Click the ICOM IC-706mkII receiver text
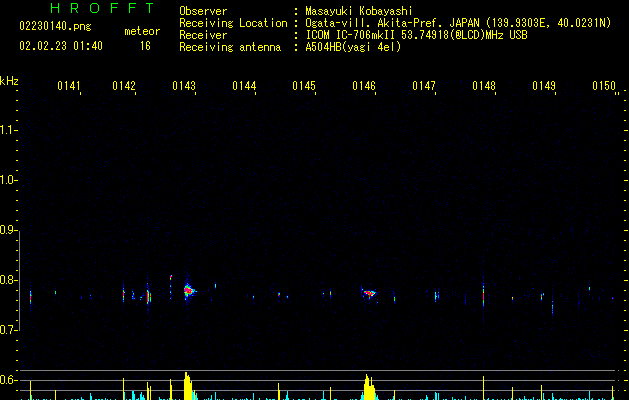The width and height of the screenshot is (629, 400). click(x=416, y=35)
